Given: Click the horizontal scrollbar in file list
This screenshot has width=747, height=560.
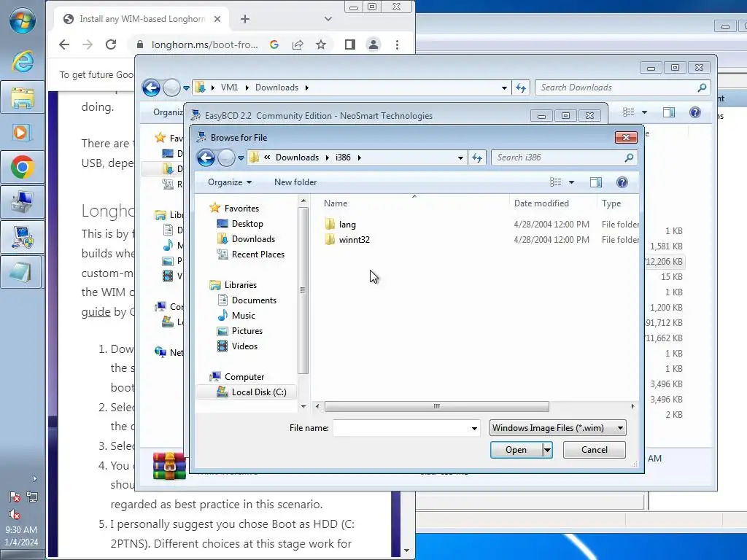Looking at the screenshot, I should point(436,407).
